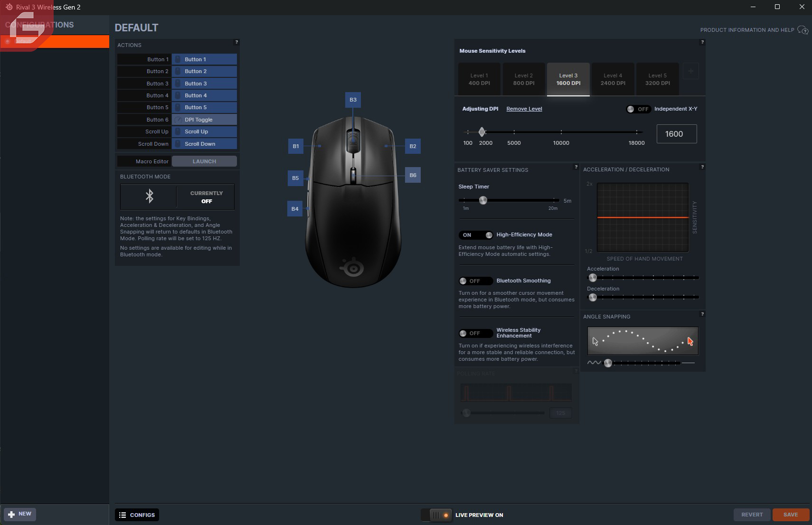Click the Sleep Timer slider handle
This screenshot has height=525, width=812.
click(483, 200)
